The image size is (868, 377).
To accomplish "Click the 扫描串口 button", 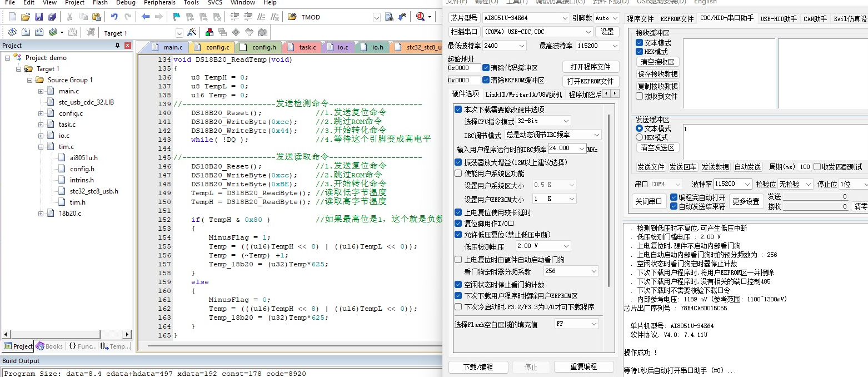I will [x=464, y=32].
